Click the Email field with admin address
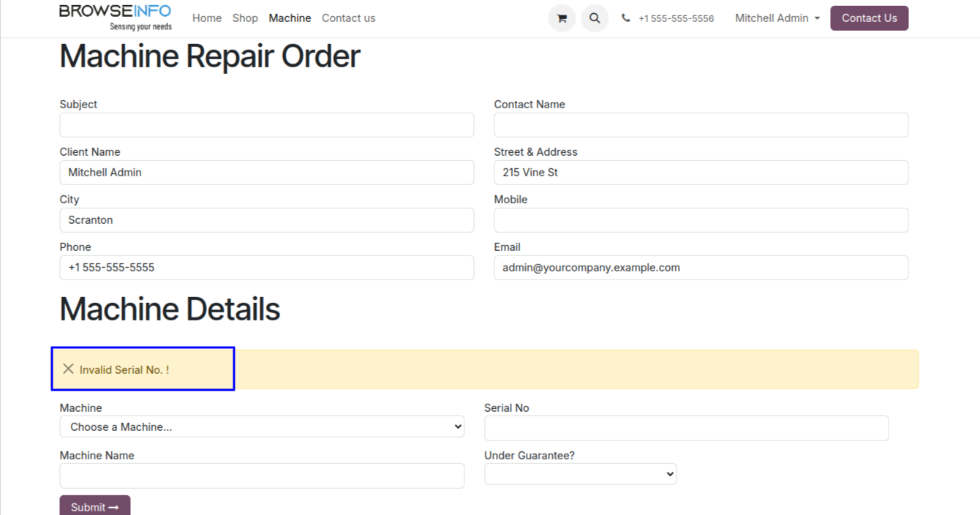 (x=701, y=268)
